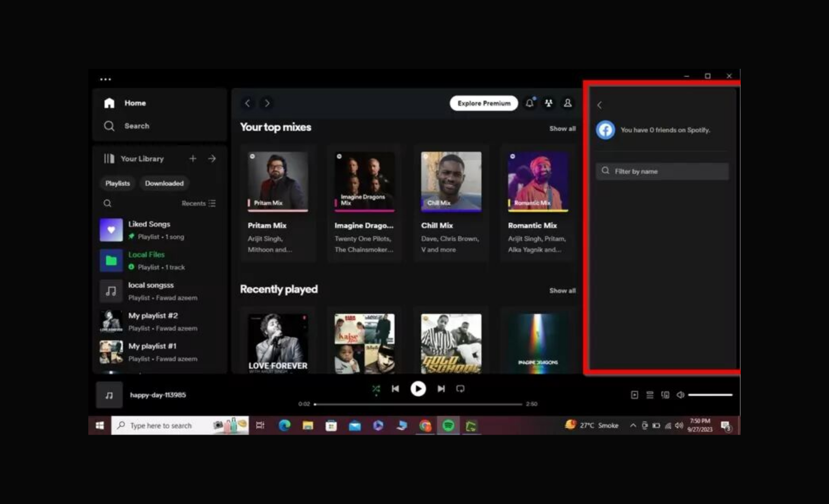829x504 pixels.
Task: Adjust the volume slider
Action: coord(710,395)
